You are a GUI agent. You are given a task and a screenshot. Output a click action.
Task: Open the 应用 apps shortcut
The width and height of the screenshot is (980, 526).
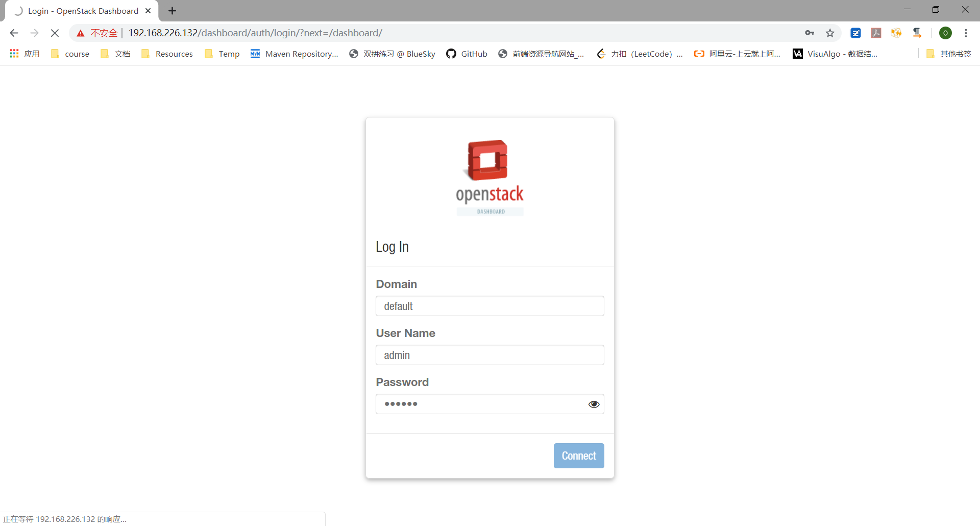coord(24,54)
